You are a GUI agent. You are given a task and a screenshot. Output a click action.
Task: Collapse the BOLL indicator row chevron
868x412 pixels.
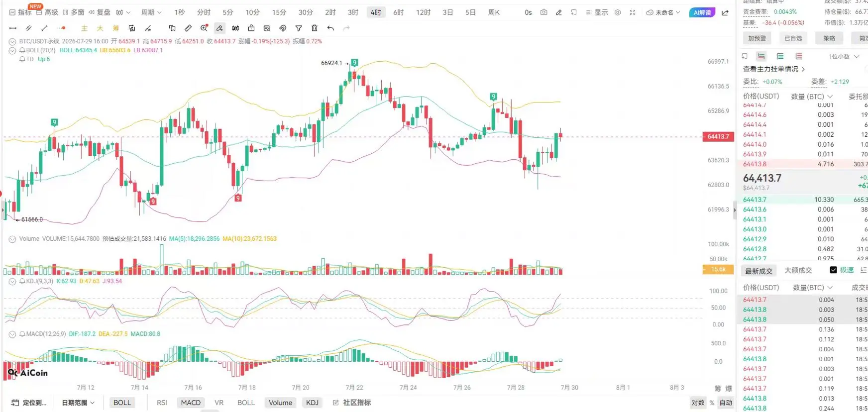(x=12, y=50)
